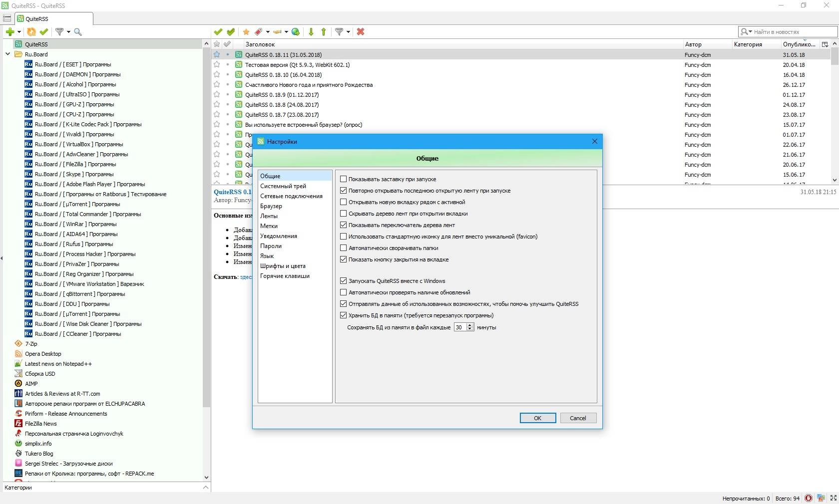This screenshot has height=504, width=839.
Task: Select 'Браузер' settings category
Action: (295, 206)
